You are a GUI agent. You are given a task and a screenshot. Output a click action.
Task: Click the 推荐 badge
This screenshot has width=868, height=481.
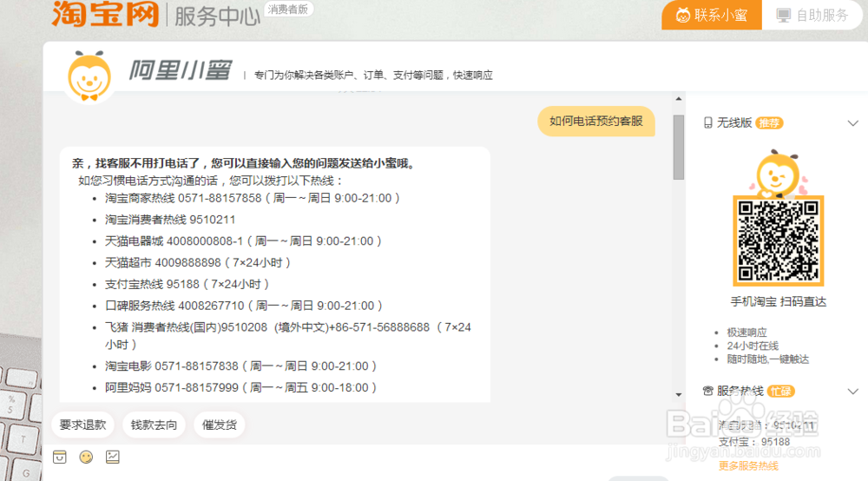(x=769, y=123)
